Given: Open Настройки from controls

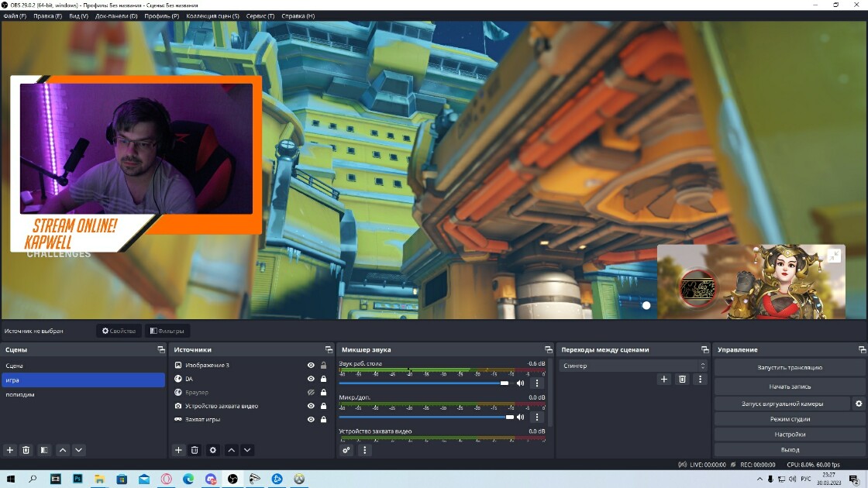Looking at the screenshot, I should pos(790,435).
